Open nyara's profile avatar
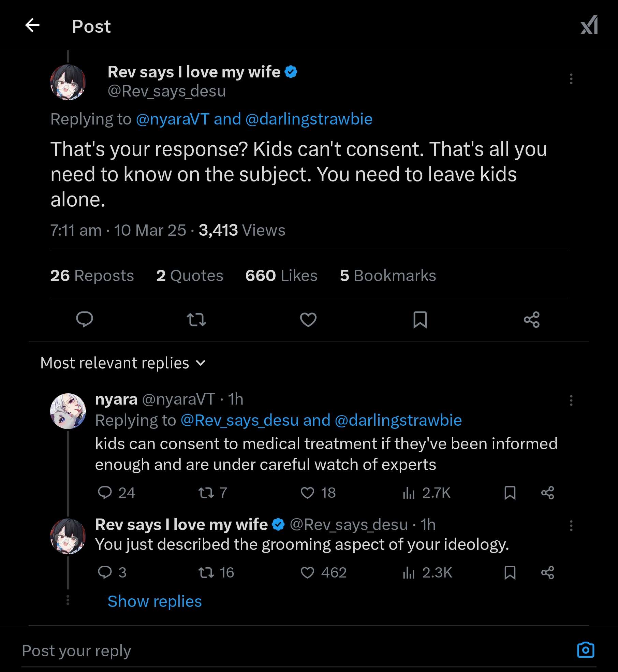 coord(68,411)
